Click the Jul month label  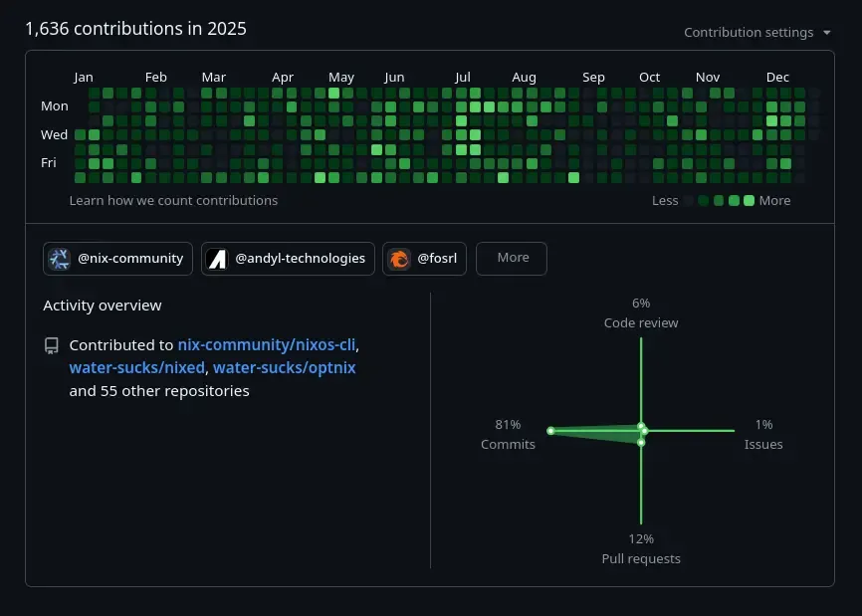[462, 77]
